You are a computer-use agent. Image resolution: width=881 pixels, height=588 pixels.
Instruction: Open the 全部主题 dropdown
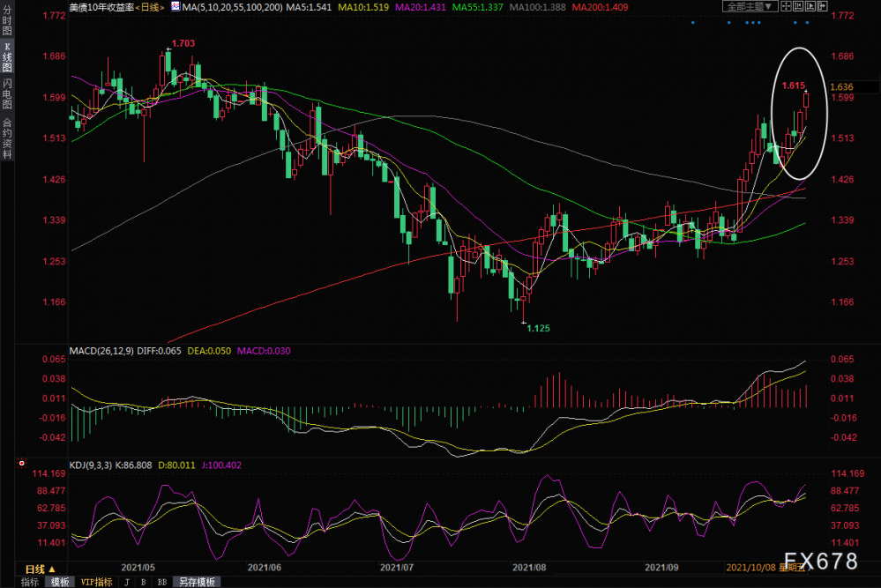click(750, 6)
